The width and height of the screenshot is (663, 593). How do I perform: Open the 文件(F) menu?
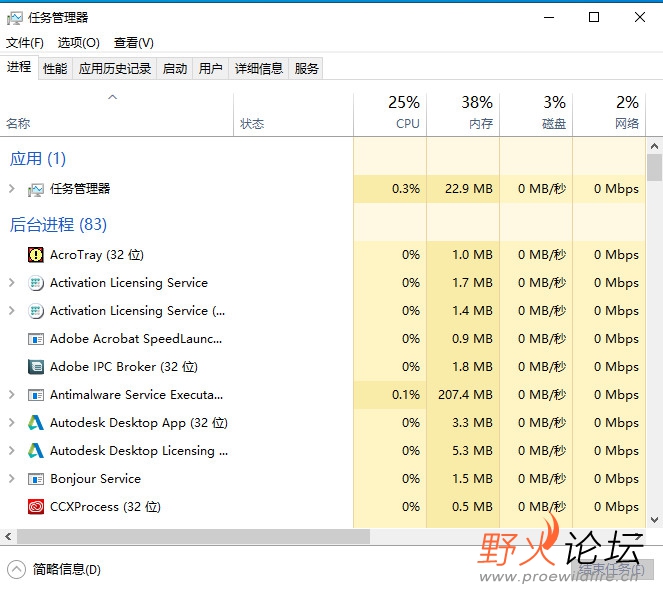[x=25, y=43]
